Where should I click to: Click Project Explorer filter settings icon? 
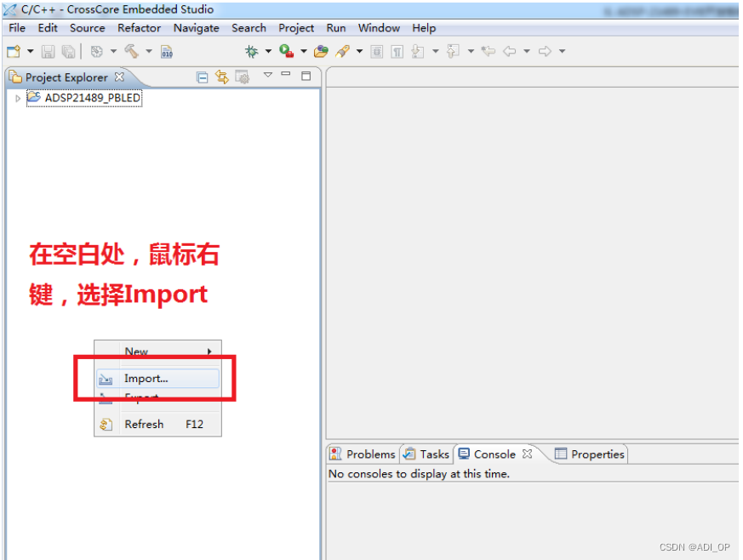(x=243, y=77)
